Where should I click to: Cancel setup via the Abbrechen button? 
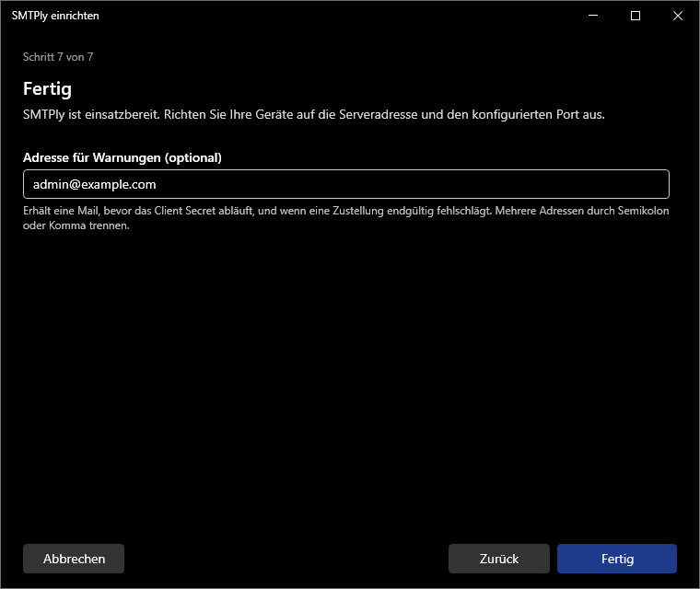pos(74,559)
